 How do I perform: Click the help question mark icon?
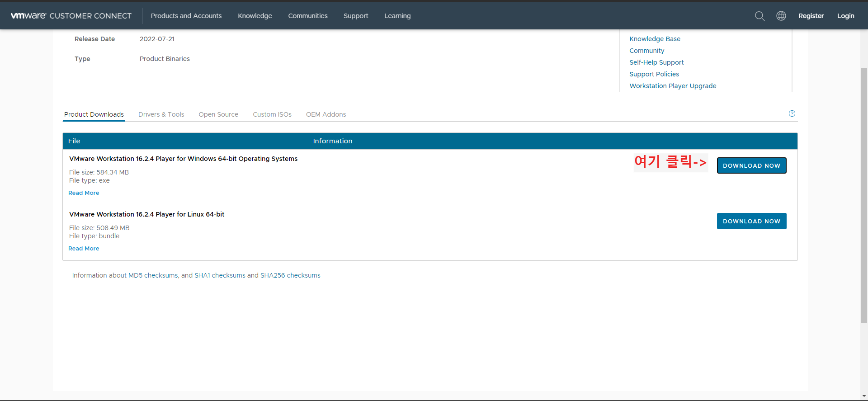pyautogui.click(x=792, y=113)
